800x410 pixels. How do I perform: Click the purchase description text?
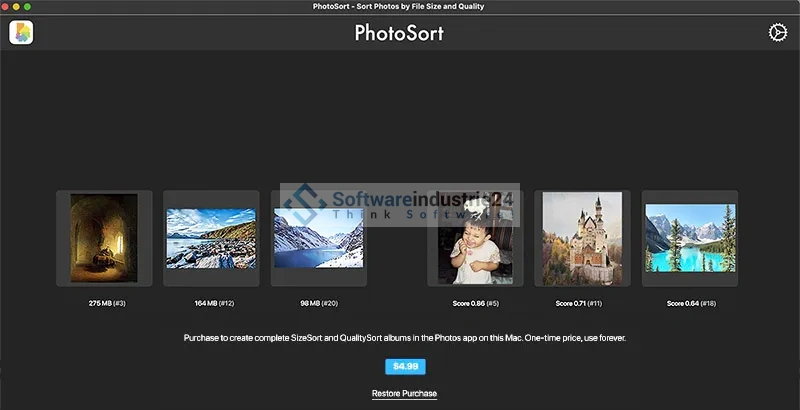[404, 339]
